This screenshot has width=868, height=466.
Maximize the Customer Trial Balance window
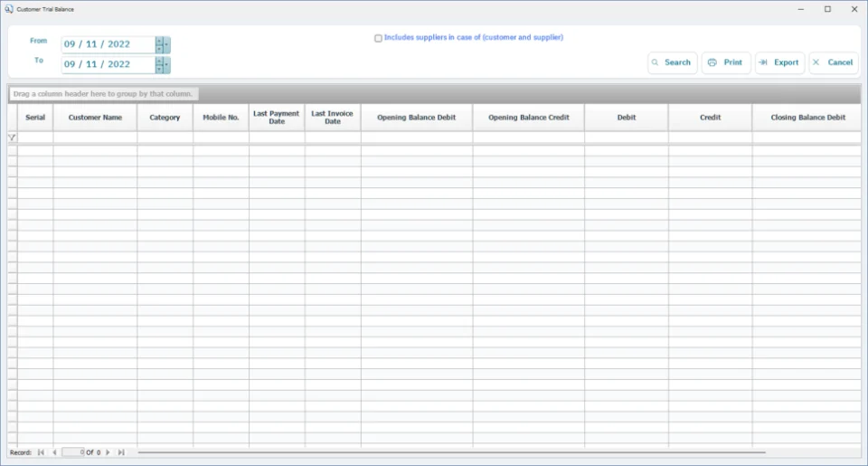pos(827,9)
